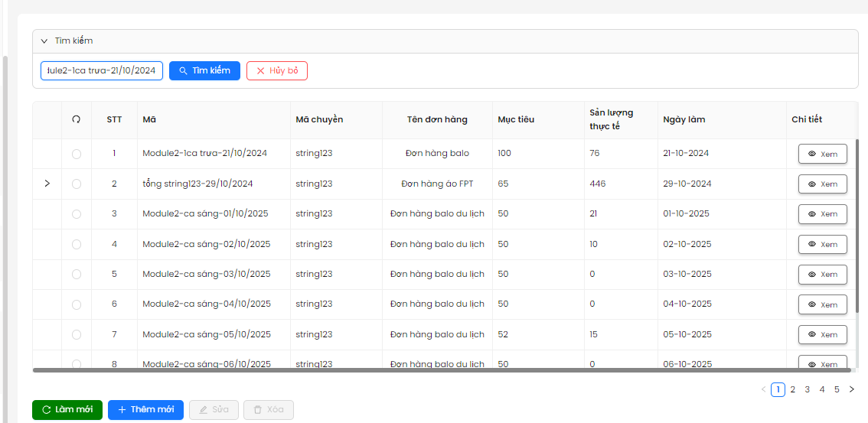Click the Sửa edit button
Image resolution: width=868 pixels, height=423 pixels.
click(x=214, y=410)
